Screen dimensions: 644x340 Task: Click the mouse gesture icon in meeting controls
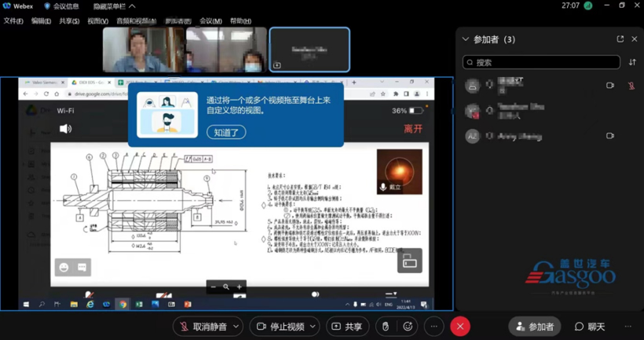pyautogui.click(x=384, y=326)
